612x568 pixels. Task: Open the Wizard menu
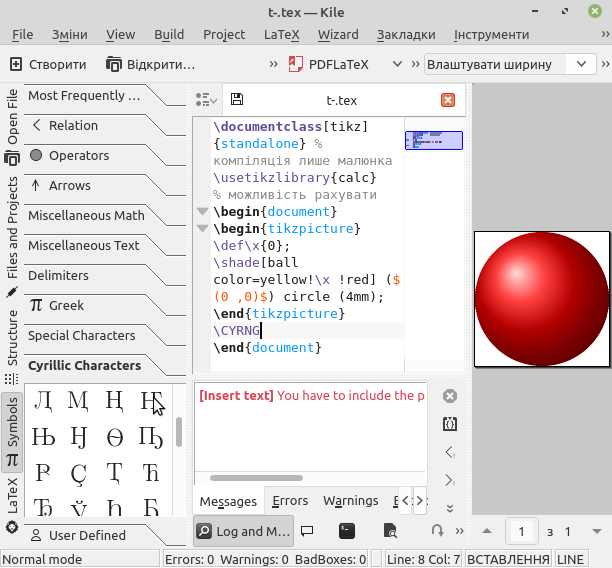pos(338,35)
